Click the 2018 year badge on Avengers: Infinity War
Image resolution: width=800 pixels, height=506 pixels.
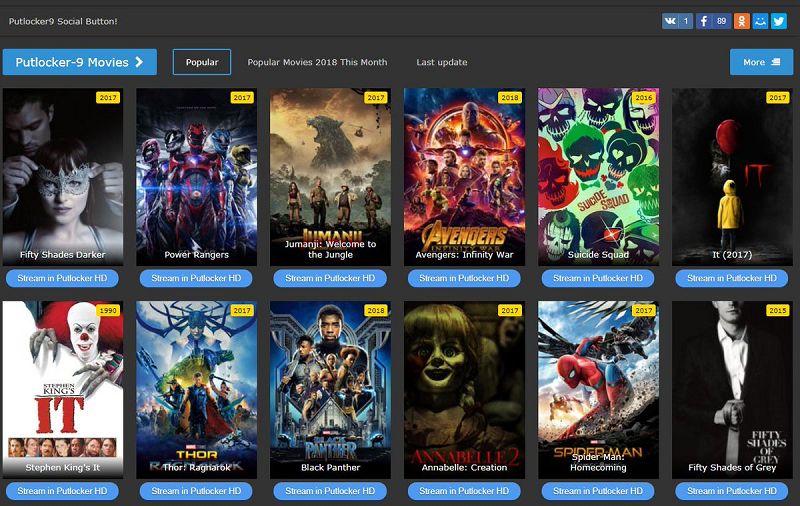(510, 97)
